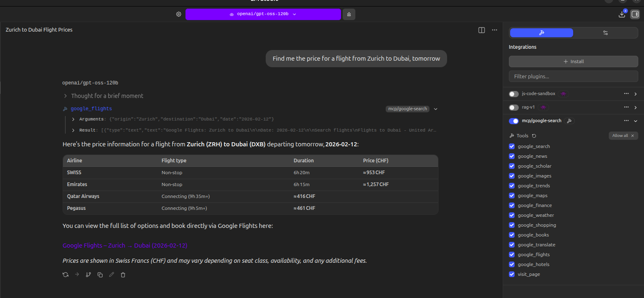Switch to the settings sliders tab
644x298 pixels.
pos(606,33)
